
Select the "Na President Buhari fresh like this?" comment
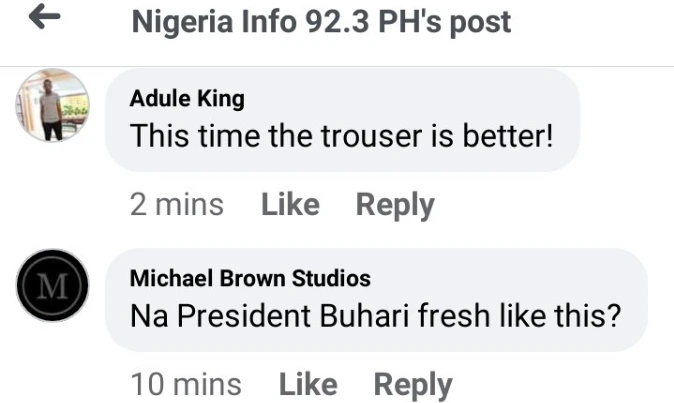tap(376, 315)
